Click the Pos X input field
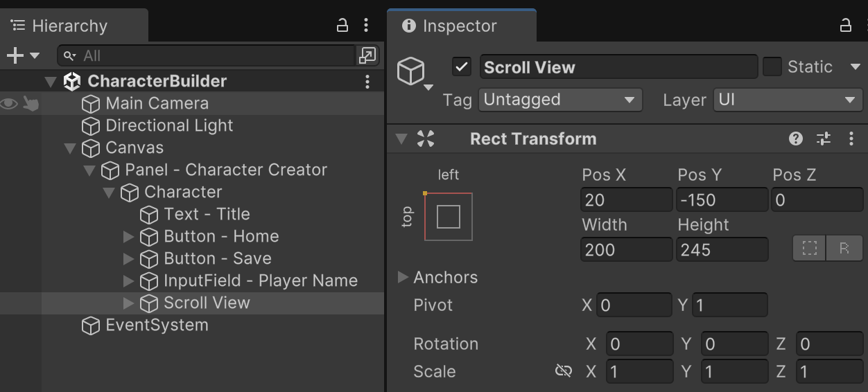Screen dimensions: 868x392 pyautogui.click(x=627, y=200)
